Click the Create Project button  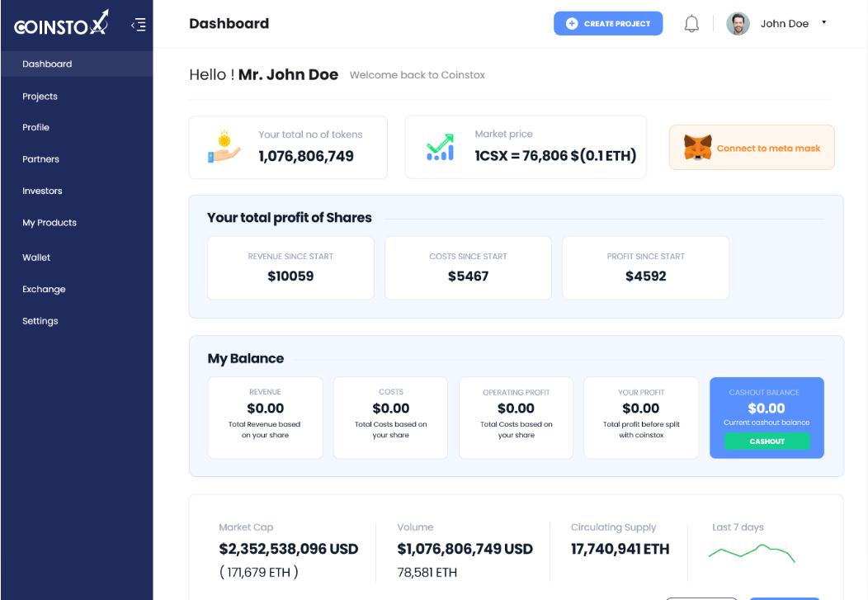[x=608, y=23]
